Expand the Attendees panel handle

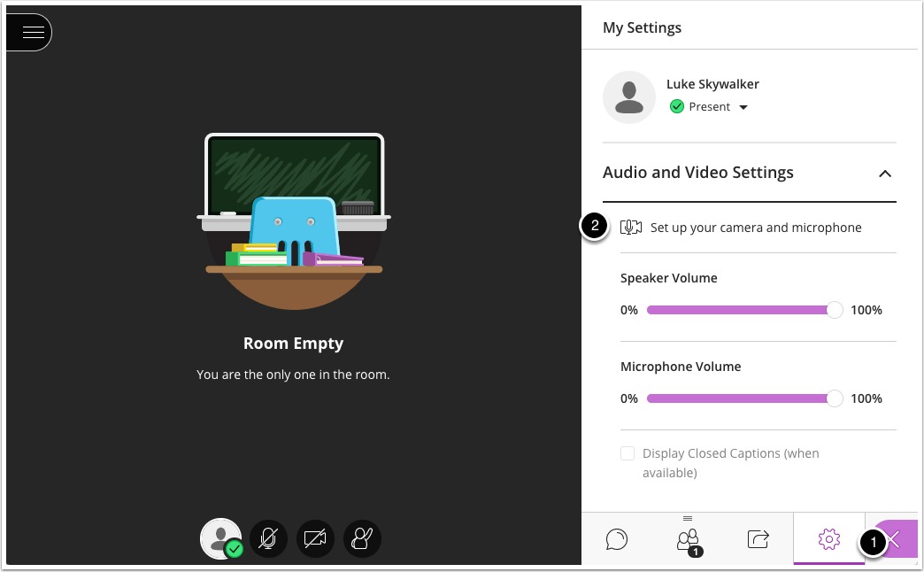(x=688, y=520)
